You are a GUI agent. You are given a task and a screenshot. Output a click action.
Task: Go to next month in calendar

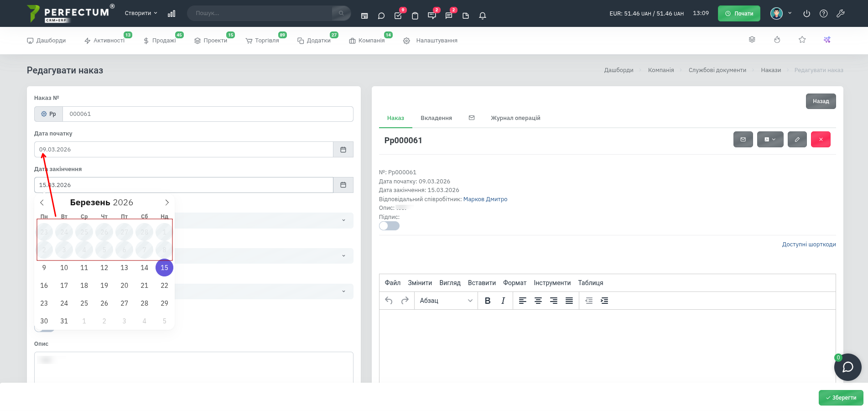[x=167, y=203]
